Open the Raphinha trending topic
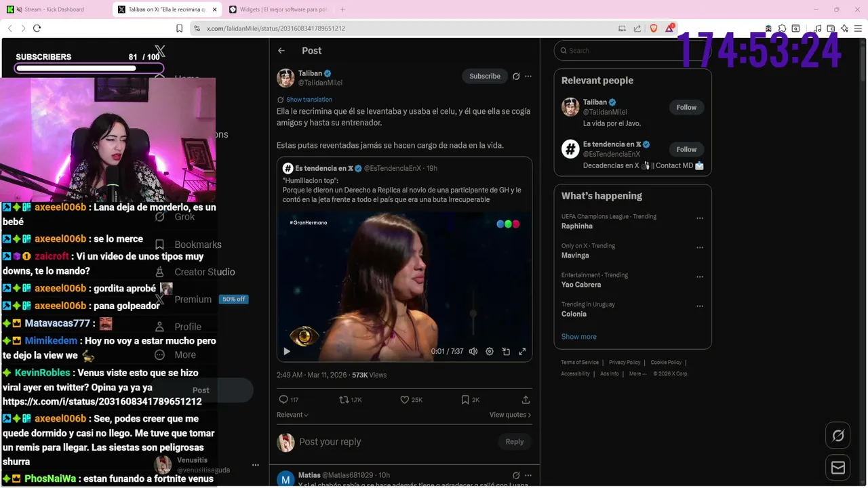Image resolution: width=868 pixels, height=488 pixels. tap(632, 222)
